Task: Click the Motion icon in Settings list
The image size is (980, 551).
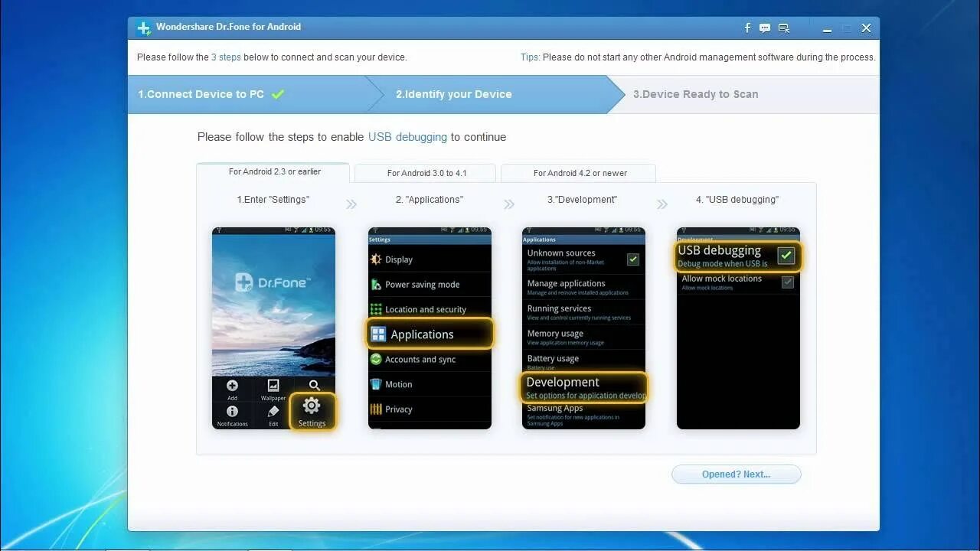Action: pos(376,384)
